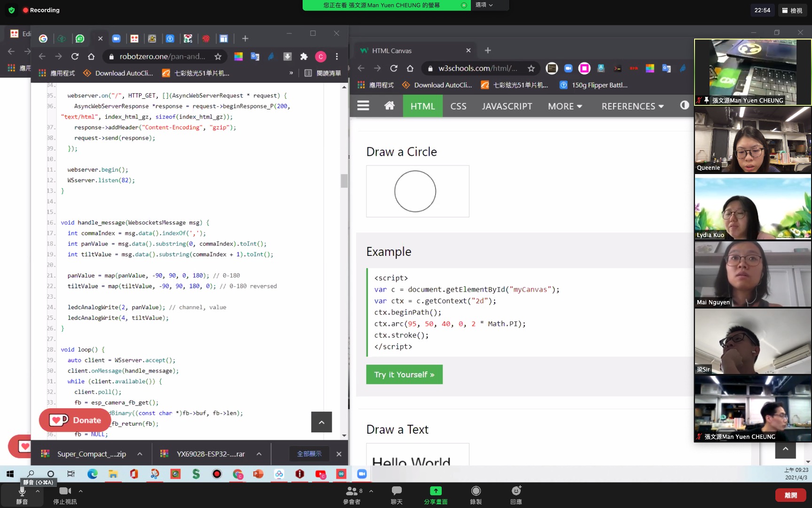Reload the robotzero.one page
This screenshot has width=812, height=508.
pyautogui.click(x=75, y=56)
